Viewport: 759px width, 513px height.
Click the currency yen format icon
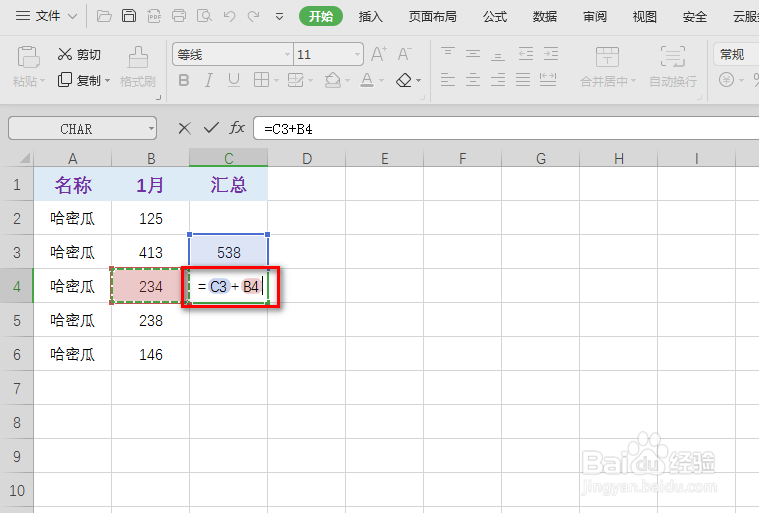click(726, 80)
